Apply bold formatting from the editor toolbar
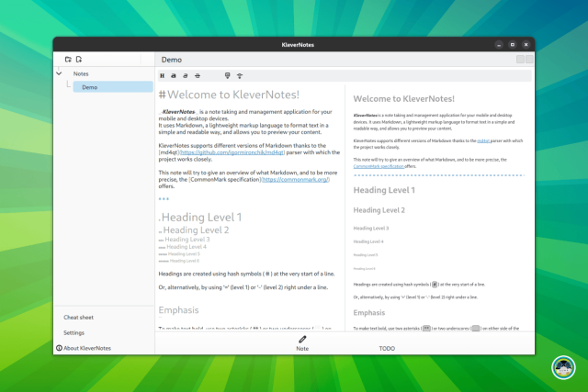Image resolution: width=588 pixels, height=392 pixels. (175, 75)
